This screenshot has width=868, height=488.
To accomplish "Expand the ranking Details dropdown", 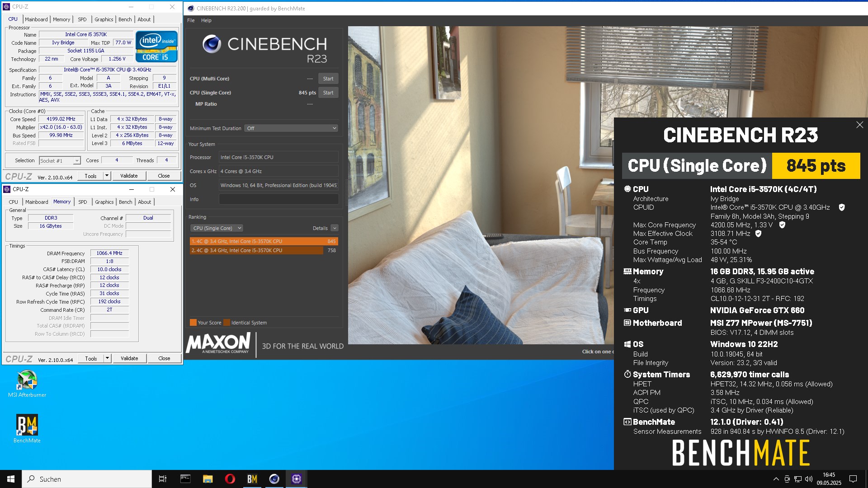I will point(335,228).
